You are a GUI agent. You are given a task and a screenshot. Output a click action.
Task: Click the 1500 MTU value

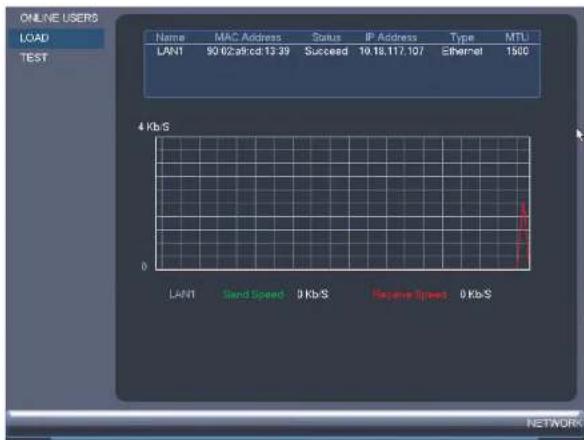tap(517, 51)
